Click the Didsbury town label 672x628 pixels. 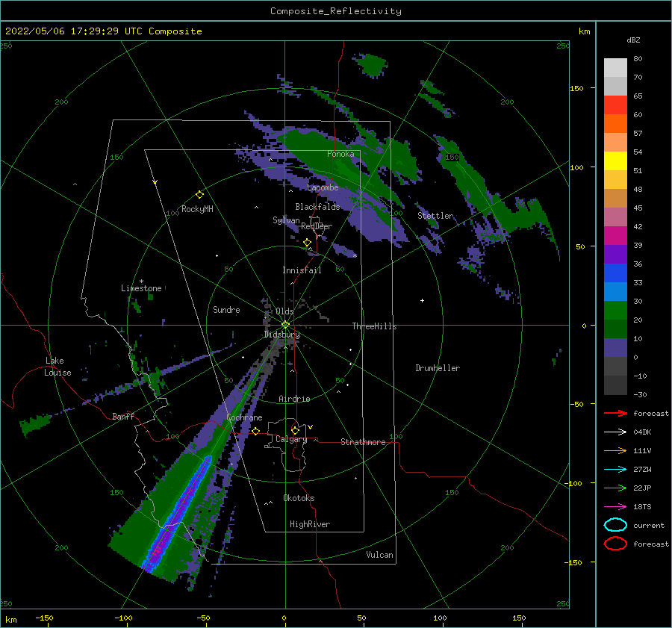[x=281, y=335]
